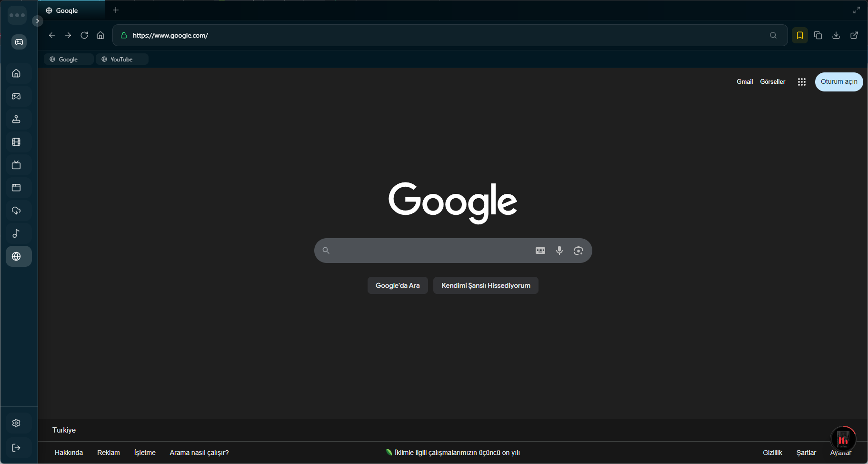Click the Oturum açın button

(x=839, y=81)
